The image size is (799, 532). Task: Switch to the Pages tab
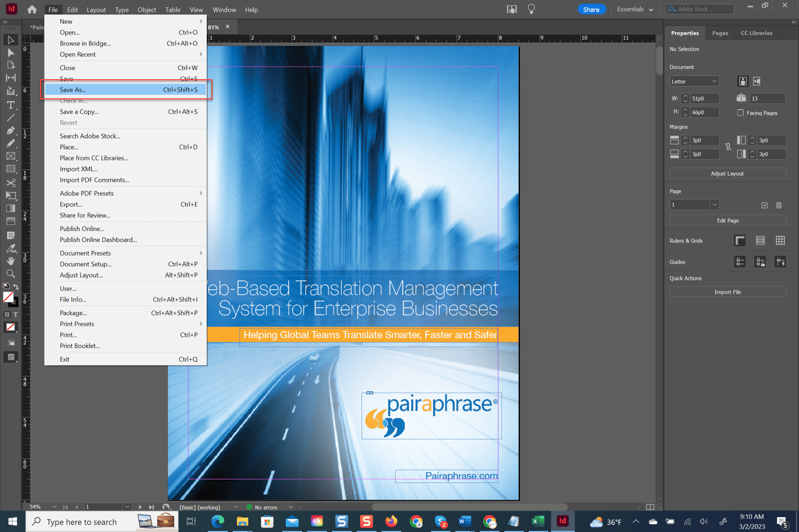[x=720, y=33]
